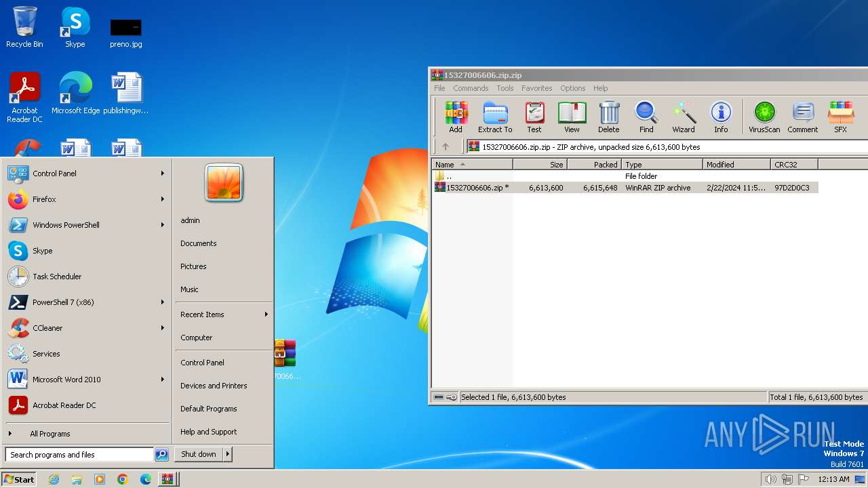Select the publishingw... Word document icon
This screenshot has height=488, width=868.
pos(126,94)
